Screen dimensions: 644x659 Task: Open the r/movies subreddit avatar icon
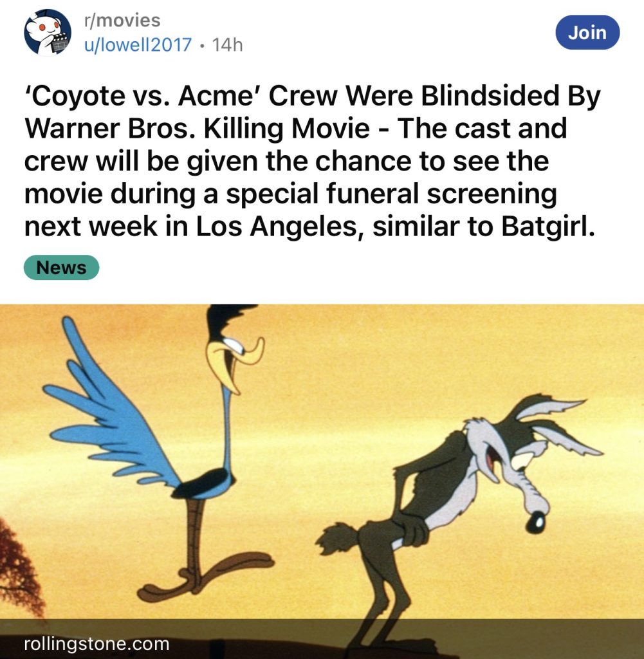[x=48, y=32]
